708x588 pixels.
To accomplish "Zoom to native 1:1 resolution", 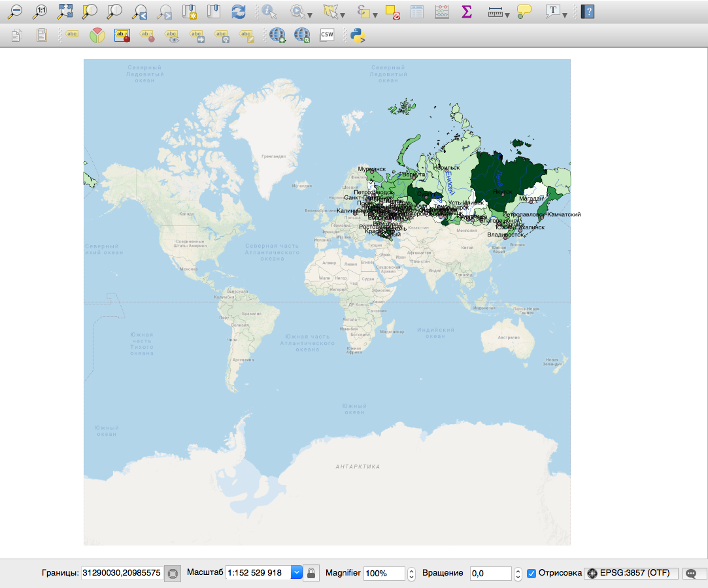I will pyautogui.click(x=41, y=11).
